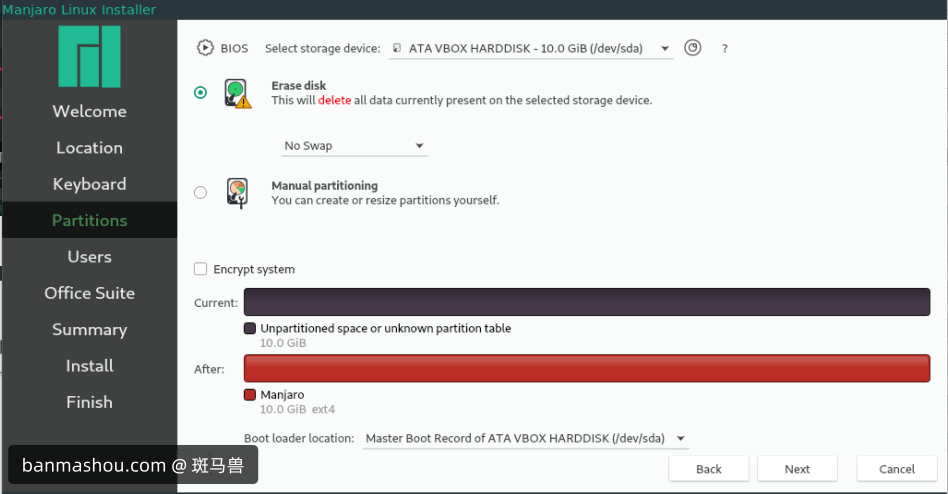Go to the Location step in sidebar
The height and width of the screenshot is (494, 948).
pyautogui.click(x=89, y=148)
